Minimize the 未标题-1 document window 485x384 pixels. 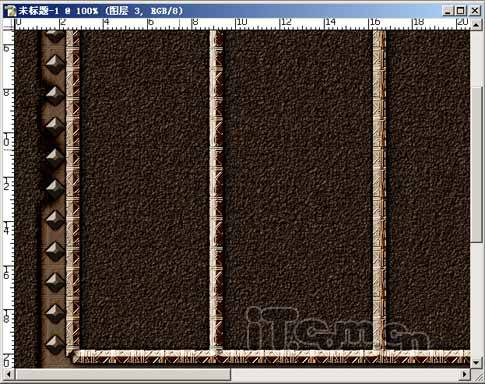pyautogui.click(x=448, y=11)
